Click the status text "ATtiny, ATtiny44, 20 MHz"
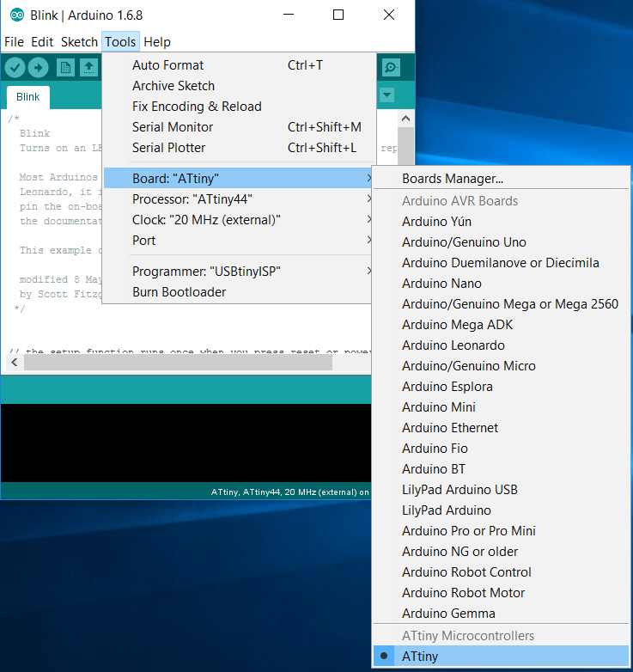633x672 pixels. coord(289,492)
